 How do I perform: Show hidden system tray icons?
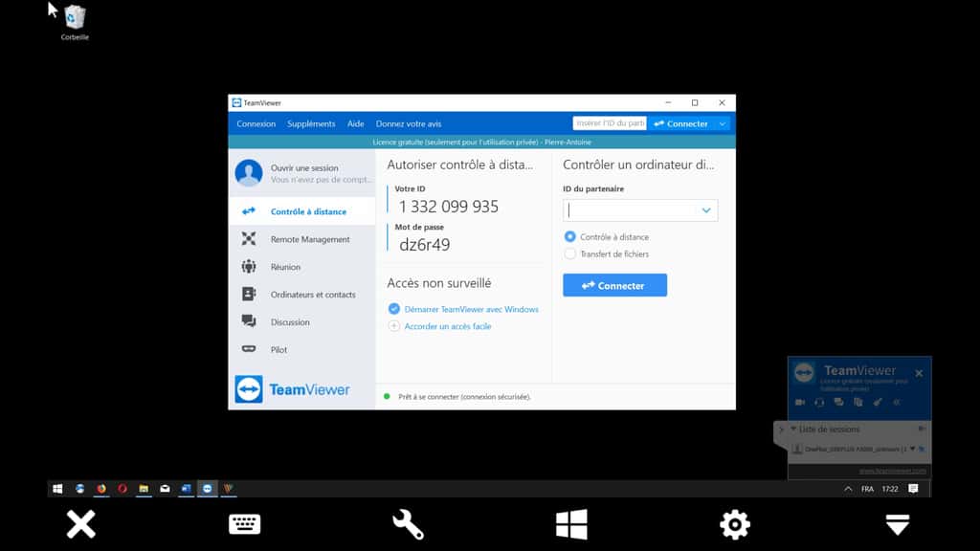848,489
